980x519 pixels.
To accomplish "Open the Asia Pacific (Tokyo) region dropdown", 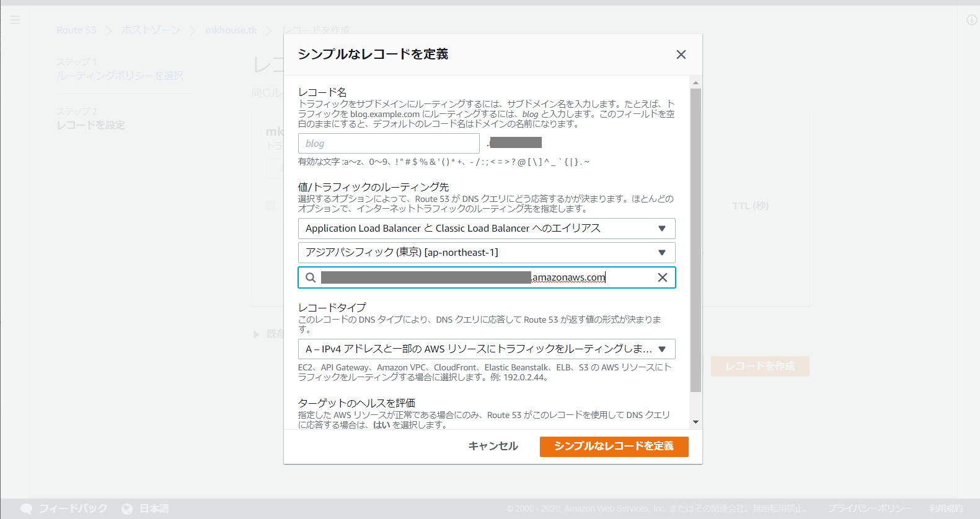I will point(487,253).
